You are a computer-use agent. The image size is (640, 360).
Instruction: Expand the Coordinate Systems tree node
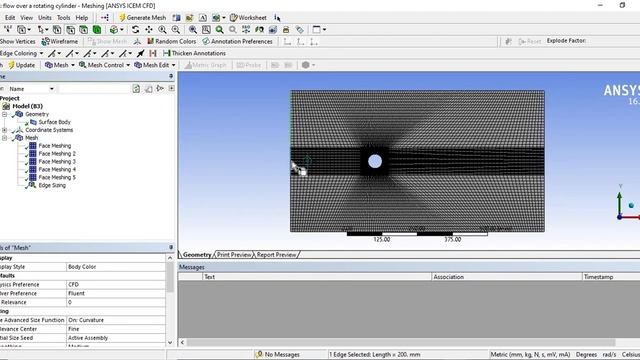click(4, 130)
